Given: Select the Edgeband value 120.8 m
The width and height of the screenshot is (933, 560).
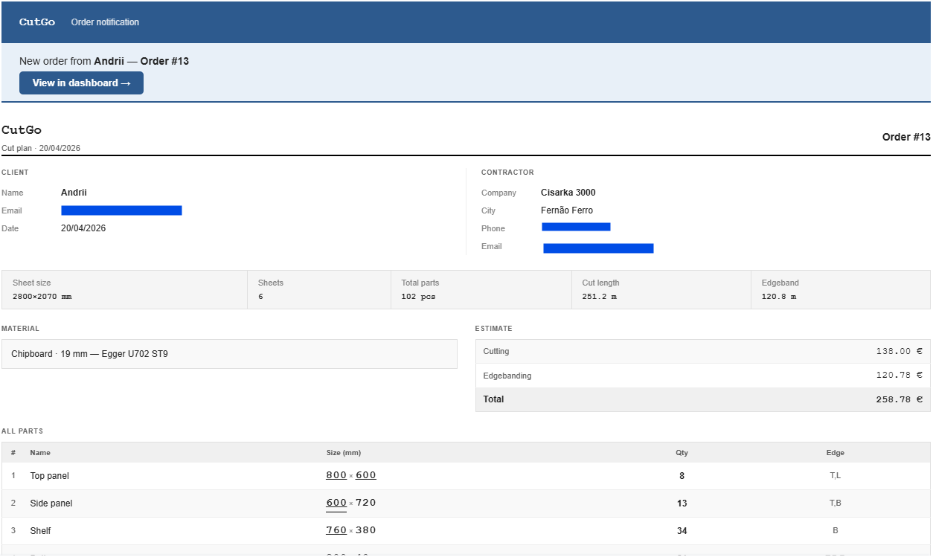Looking at the screenshot, I should pos(778,297).
